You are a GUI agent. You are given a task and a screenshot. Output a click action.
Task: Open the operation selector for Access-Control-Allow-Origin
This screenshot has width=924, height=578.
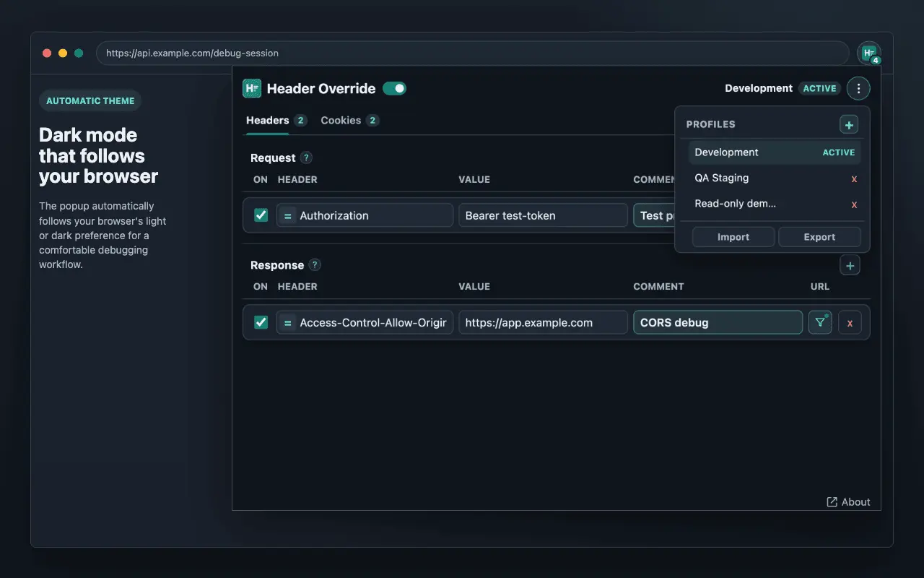click(x=287, y=322)
